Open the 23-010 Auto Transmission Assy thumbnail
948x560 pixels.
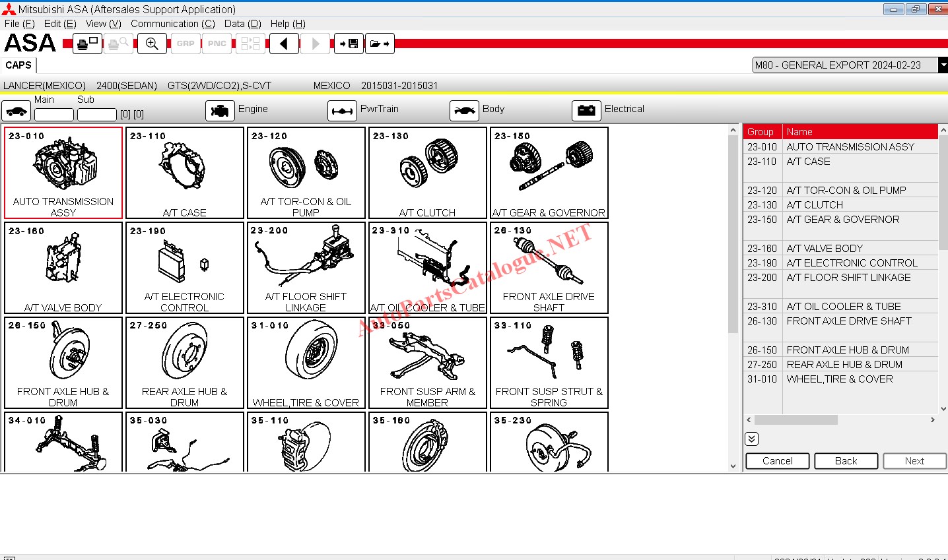(63, 173)
